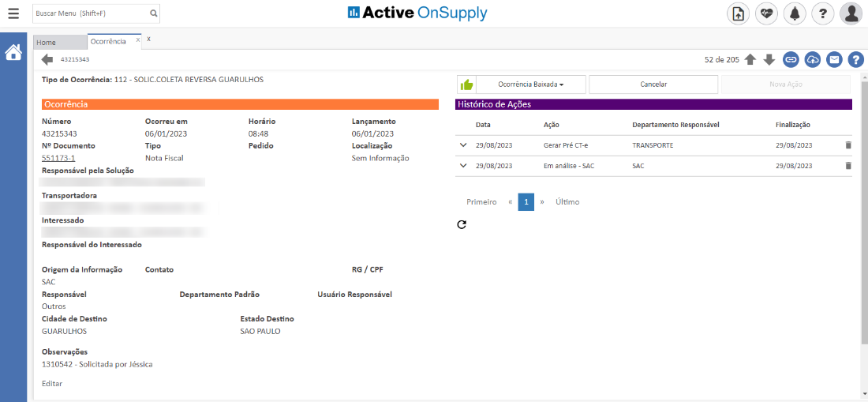Image resolution: width=868 pixels, height=402 pixels.
Task: Click the Home icon in sidebar
Action: [x=13, y=53]
